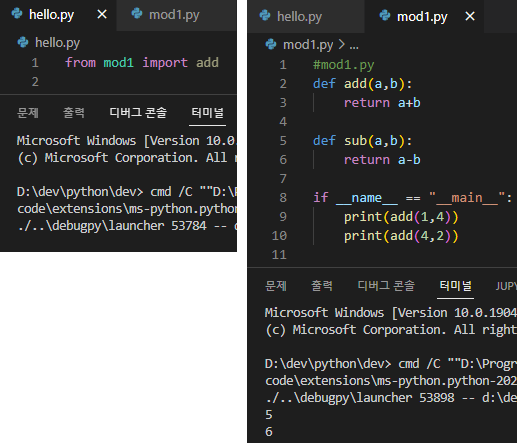Open 출력 panel tab in left window
Viewport: 517px width, 443px height.
coord(74,113)
